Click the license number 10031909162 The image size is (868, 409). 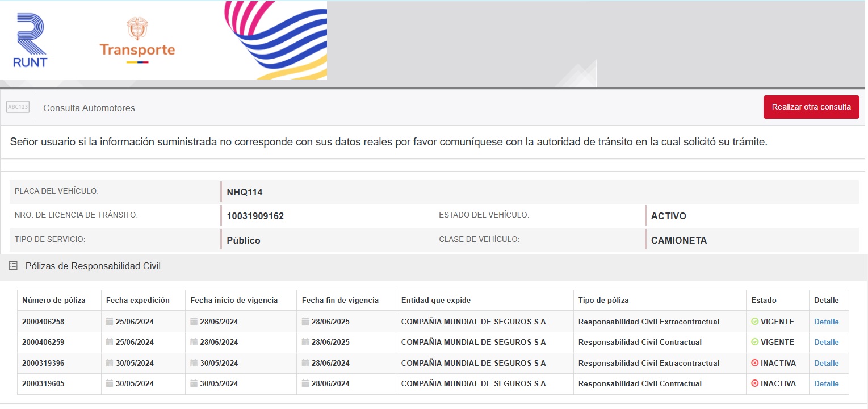[x=255, y=216]
